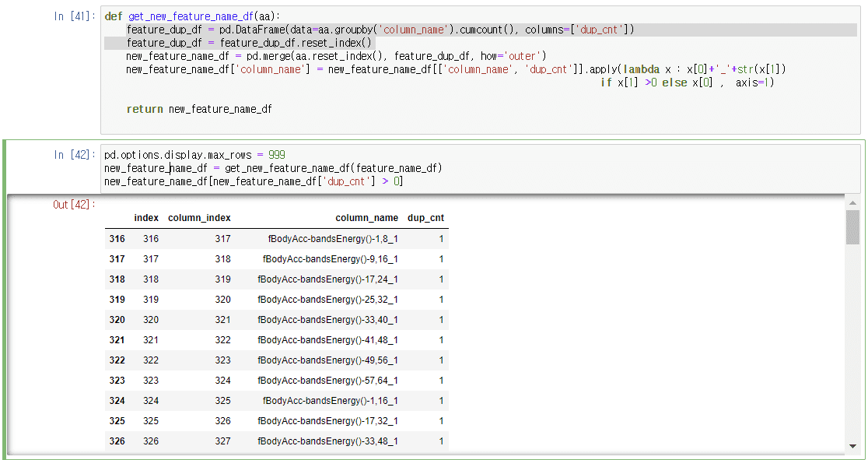Click the output scrollbar down arrow
This screenshot has height=460, width=868.
pyautogui.click(x=852, y=446)
